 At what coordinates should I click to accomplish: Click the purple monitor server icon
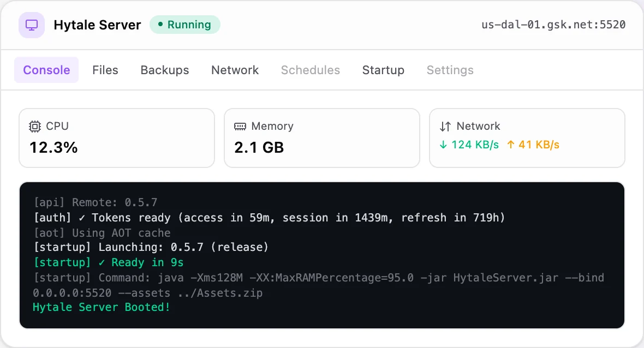(32, 25)
